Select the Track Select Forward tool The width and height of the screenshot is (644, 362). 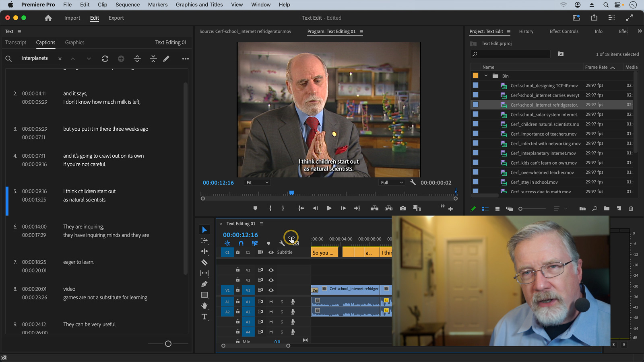coord(204,241)
